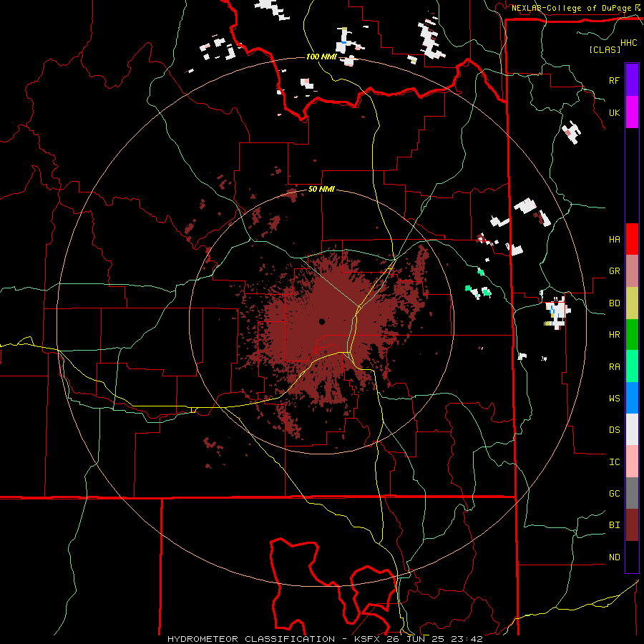Image resolution: width=644 pixels, height=644 pixels.
Task: Click the magenta UK legend color swatch
Action: pos(632,112)
